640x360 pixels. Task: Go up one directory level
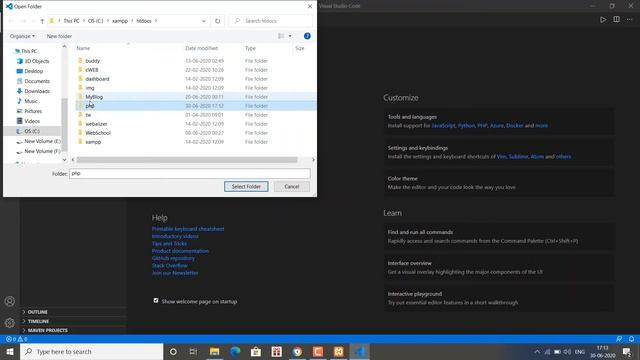tap(42, 21)
